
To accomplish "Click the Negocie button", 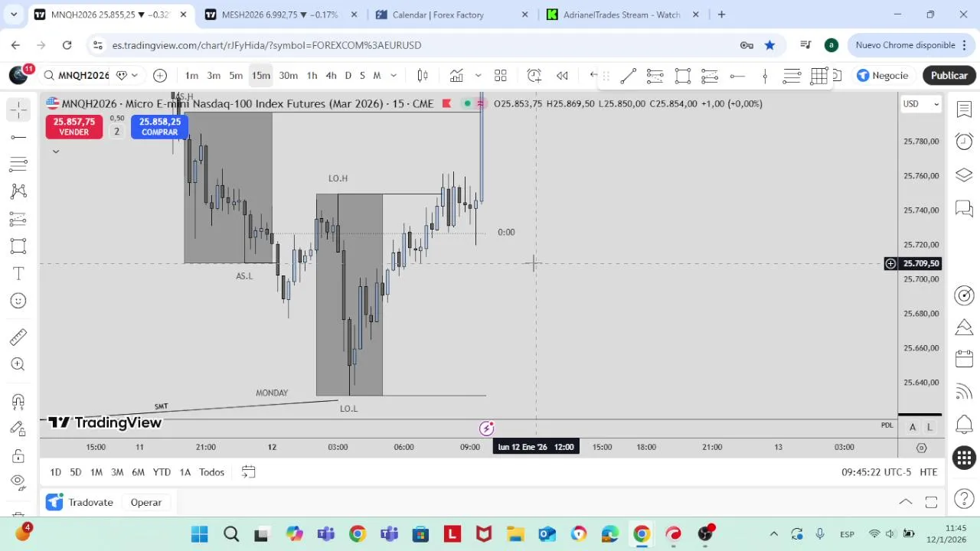I will tap(883, 75).
